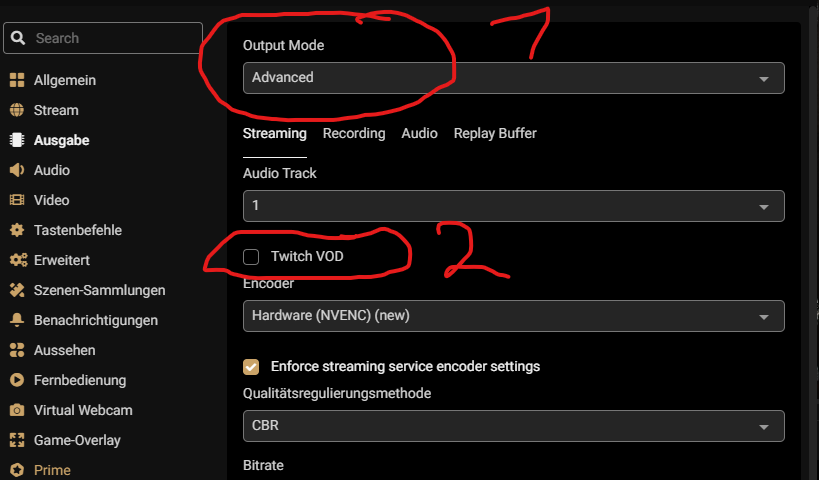Open Szenen-Sammlungen settings section
The image size is (819, 480).
click(x=99, y=290)
